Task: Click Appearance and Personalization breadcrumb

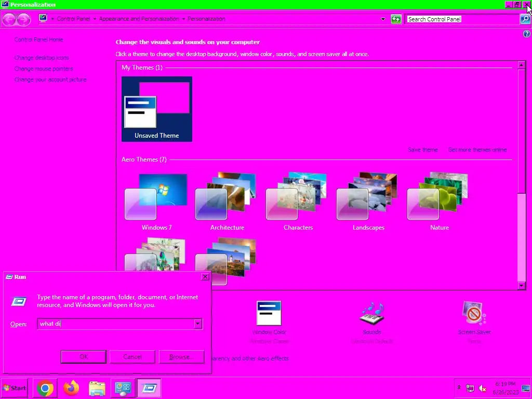Action: pyautogui.click(x=139, y=19)
